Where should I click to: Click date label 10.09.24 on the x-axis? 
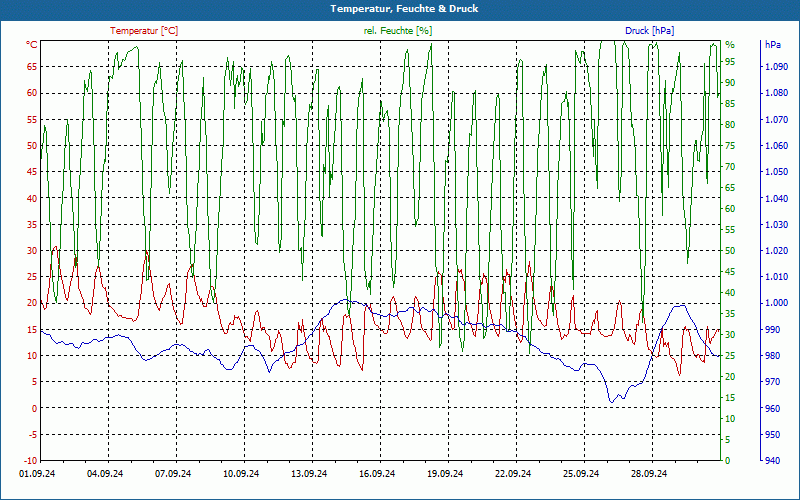click(241, 474)
